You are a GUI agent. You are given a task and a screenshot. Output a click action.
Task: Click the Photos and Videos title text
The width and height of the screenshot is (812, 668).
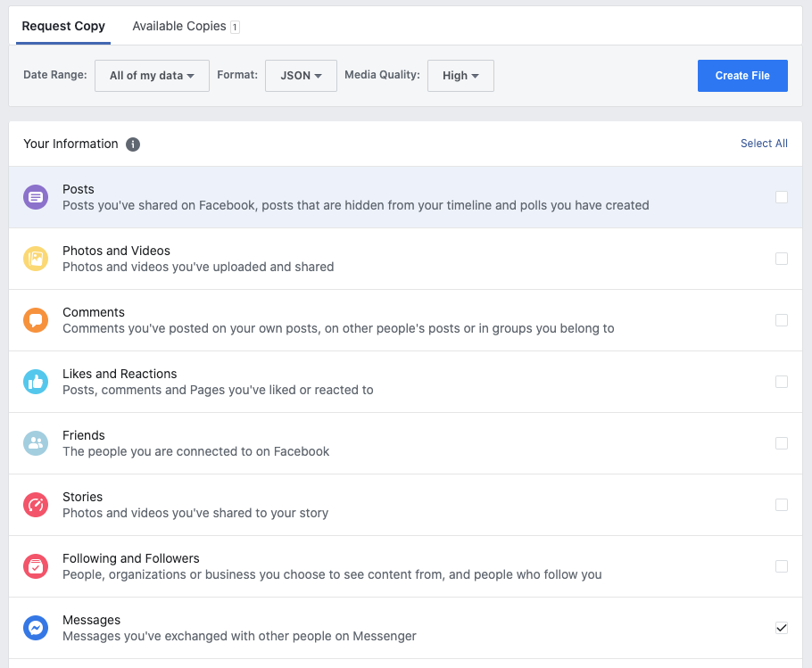116,251
